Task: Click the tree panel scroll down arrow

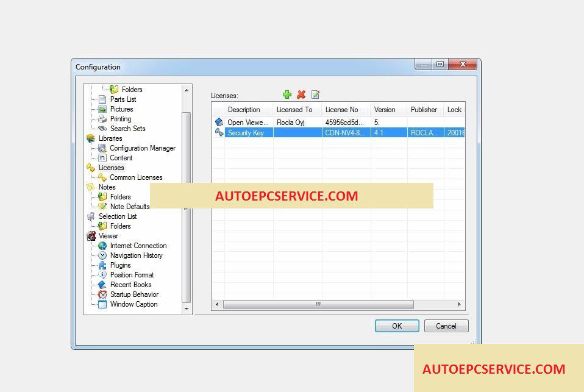Action: coord(187,309)
